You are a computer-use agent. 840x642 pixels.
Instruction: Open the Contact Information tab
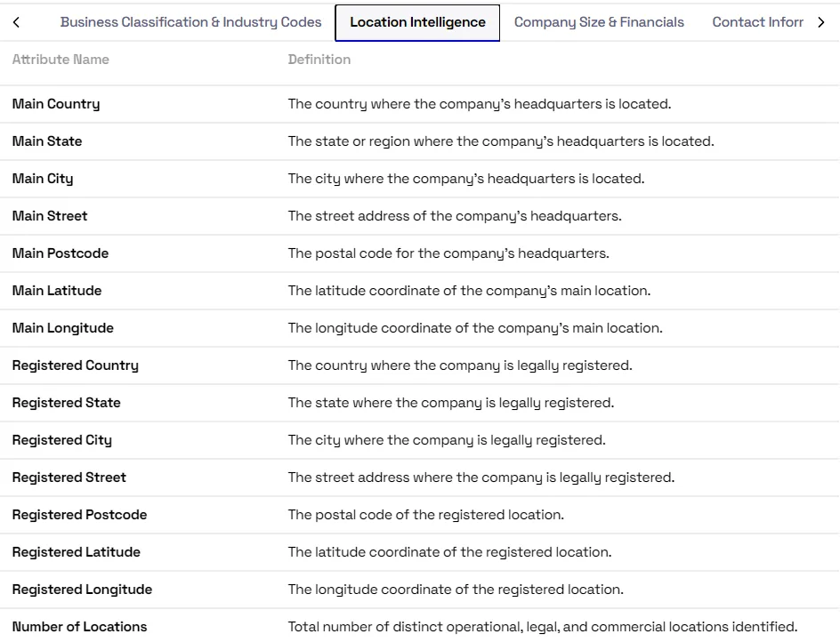tap(757, 22)
